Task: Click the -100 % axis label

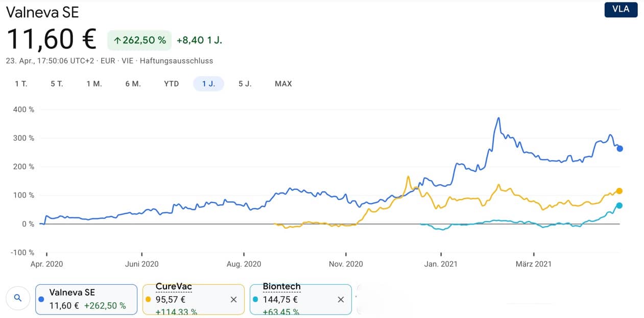Action: click(22, 253)
